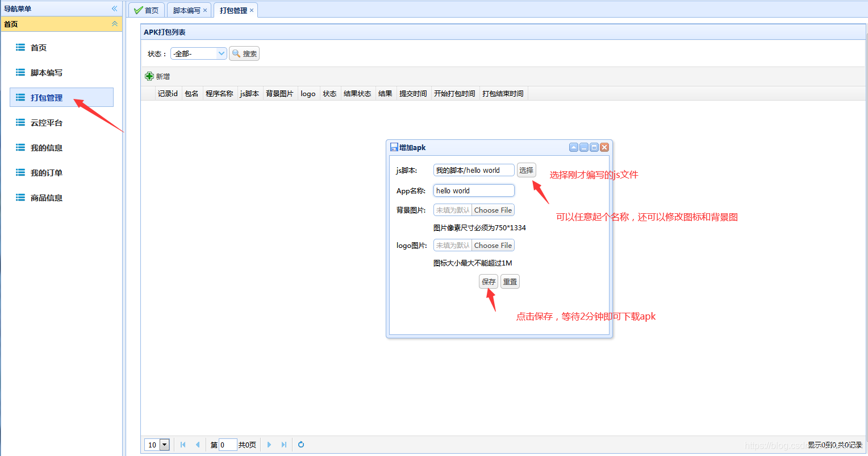Open 我的信息 in the sidebar

point(61,148)
